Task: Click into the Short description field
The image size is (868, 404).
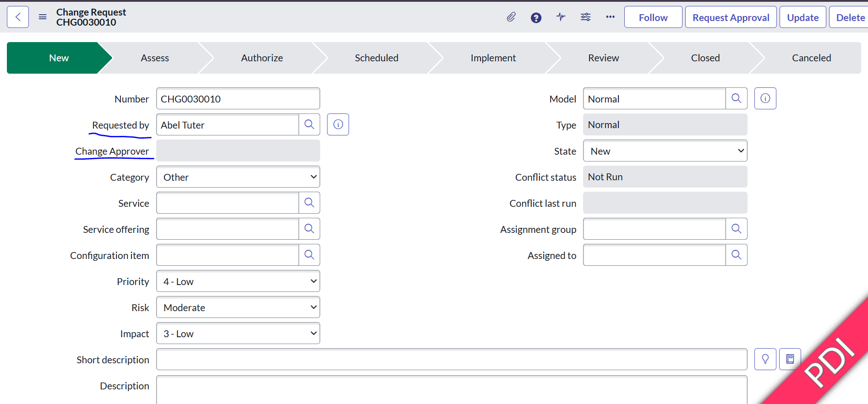Action: [x=452, y=359]
